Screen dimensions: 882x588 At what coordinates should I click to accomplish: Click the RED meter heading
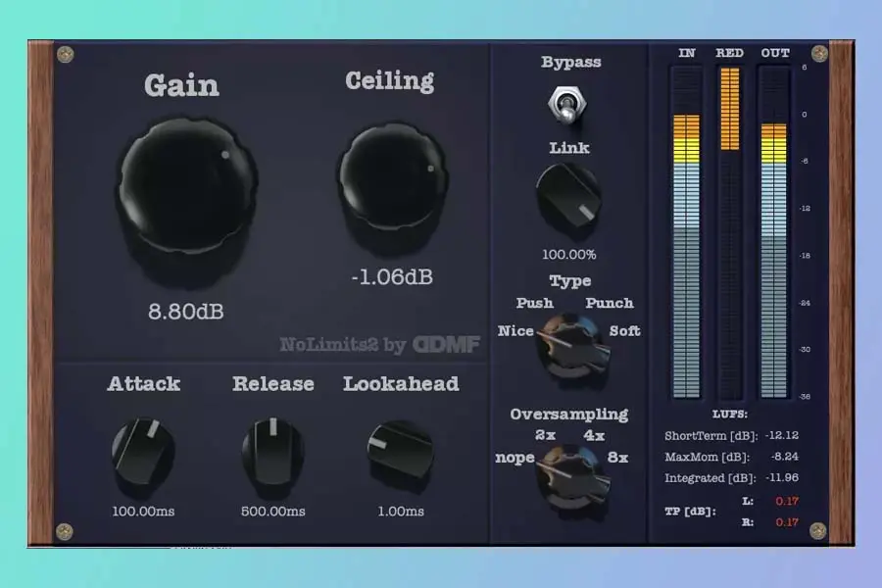(x=729, y=53)
